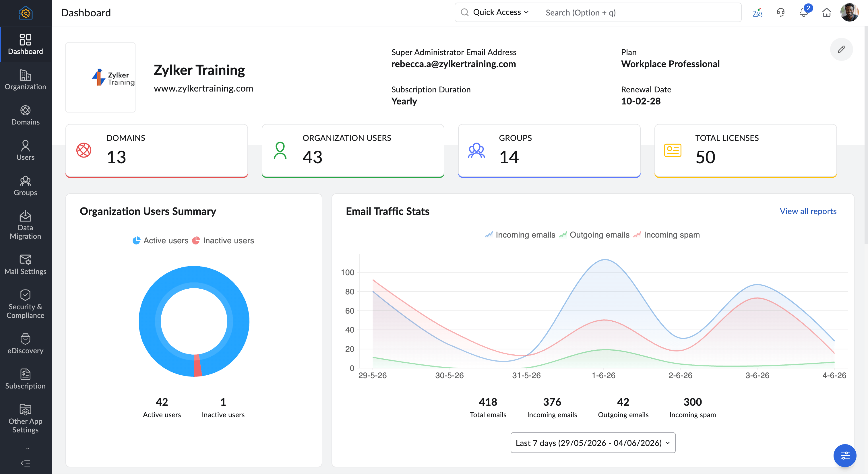The image size is (868, 474).
Task: Toggle Incoming emails chart legend
Action: click(520, 235)
